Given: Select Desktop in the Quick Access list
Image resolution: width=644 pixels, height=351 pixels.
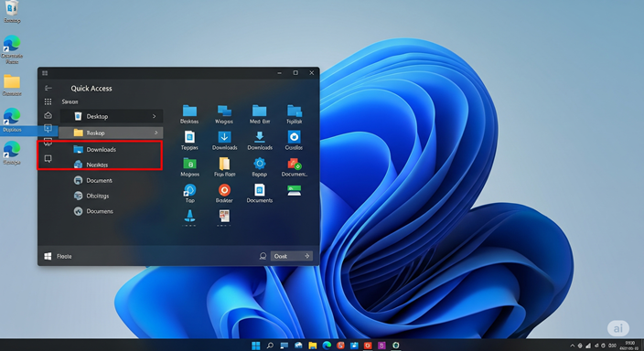Looking at the screenshot, I should point(112,116).
